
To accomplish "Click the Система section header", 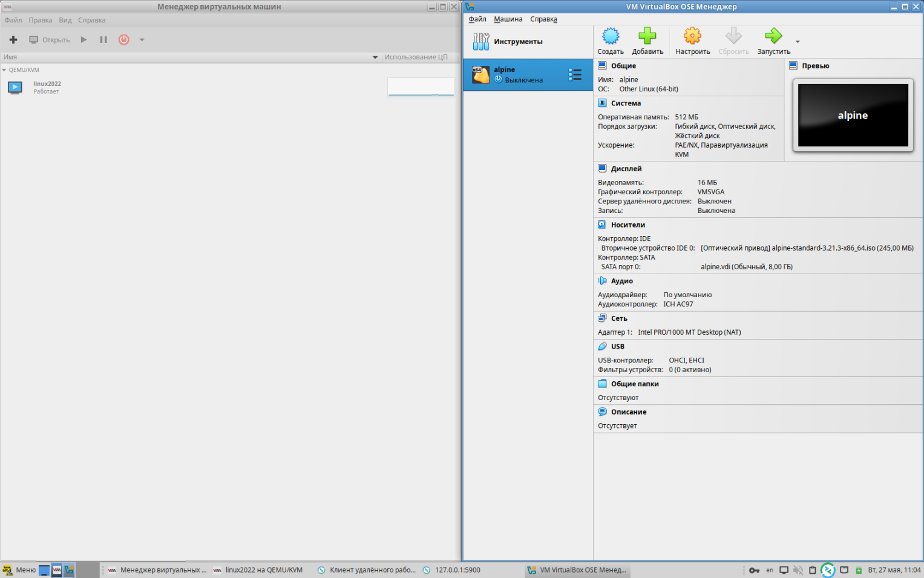I will coord(626,103).
